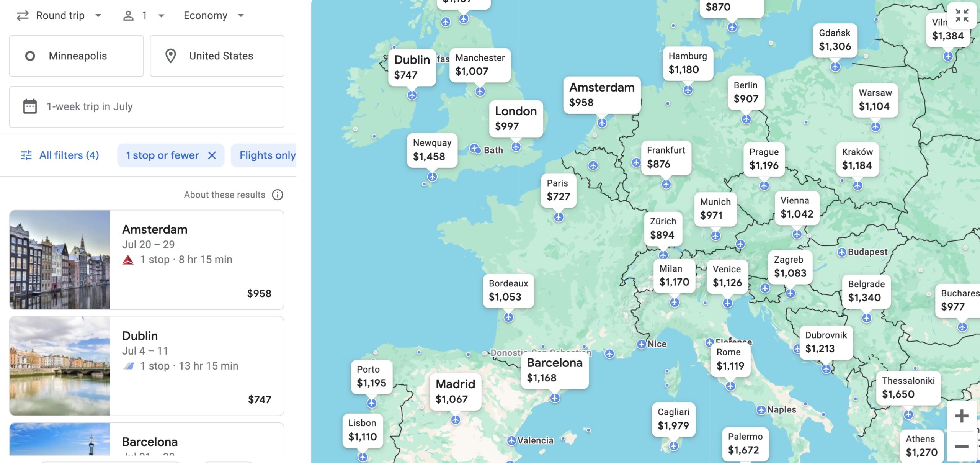Click the round trip swap arrows icon

pos(23,15)
